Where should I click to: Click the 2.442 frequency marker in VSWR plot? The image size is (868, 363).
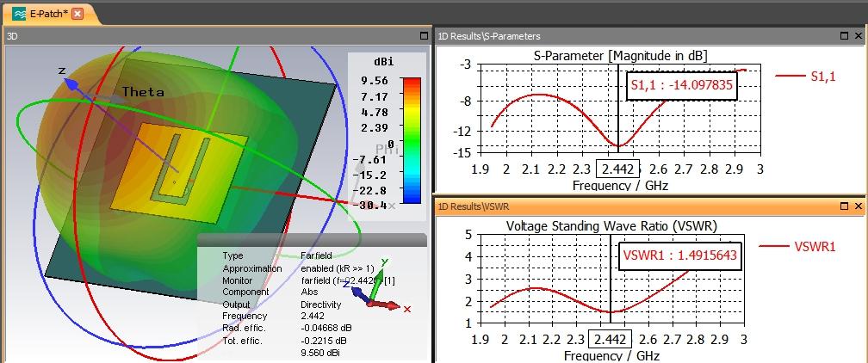pos(610,339)
